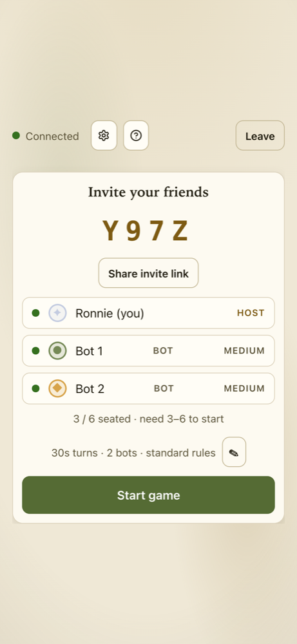Change Bot 2 MEDIUM difficulty label
The height and width of the screenshot is (644, 297).
point(244,388)
